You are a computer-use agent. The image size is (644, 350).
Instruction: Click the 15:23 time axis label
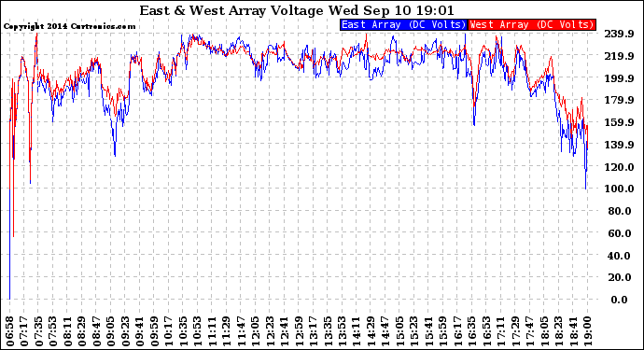pos(414,331)
